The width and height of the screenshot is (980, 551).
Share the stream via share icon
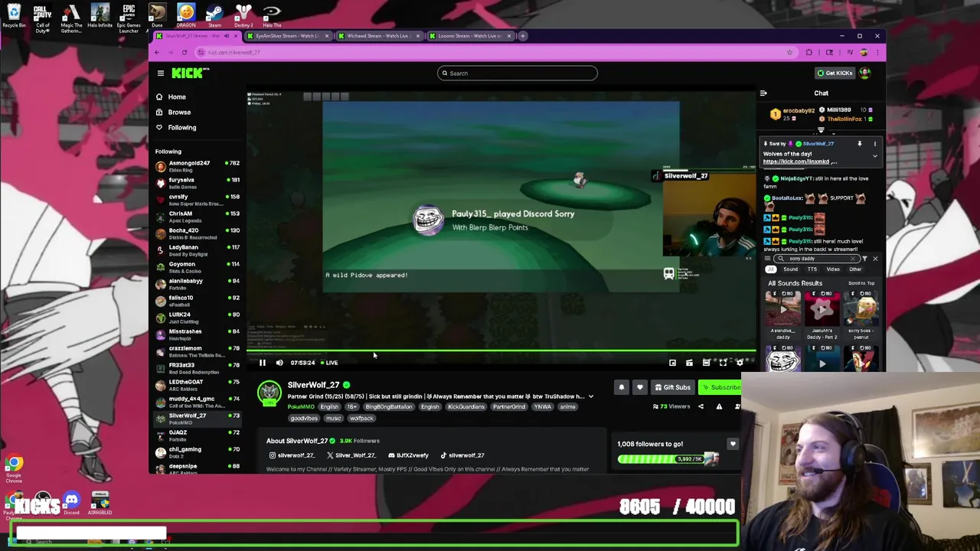[701, 406]
